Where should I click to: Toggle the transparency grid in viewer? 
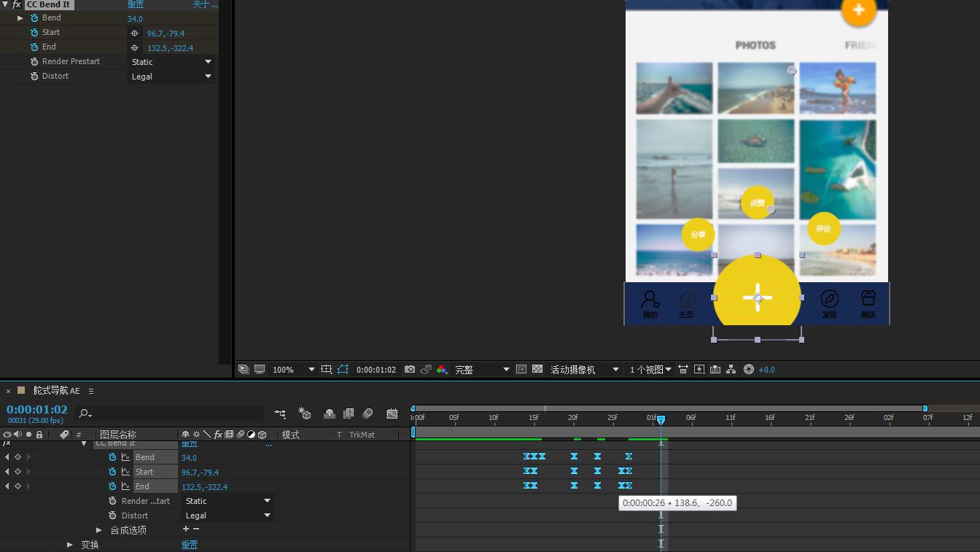(537, 370)
